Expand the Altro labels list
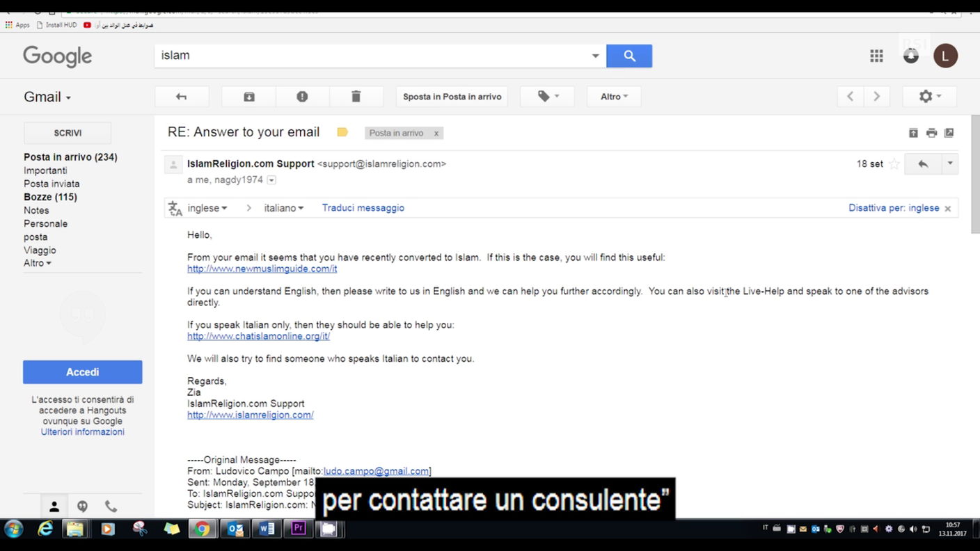This screenshot has height=551, width=980. click(x=38, y=263)
